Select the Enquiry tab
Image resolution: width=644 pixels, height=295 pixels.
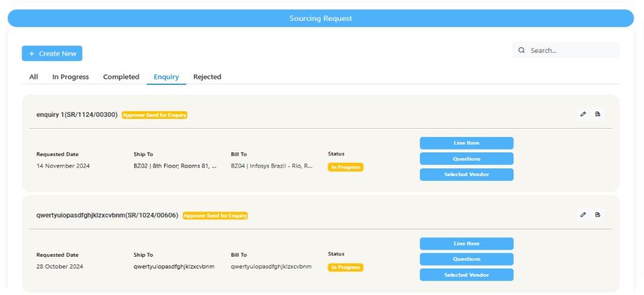click(166, 77)
